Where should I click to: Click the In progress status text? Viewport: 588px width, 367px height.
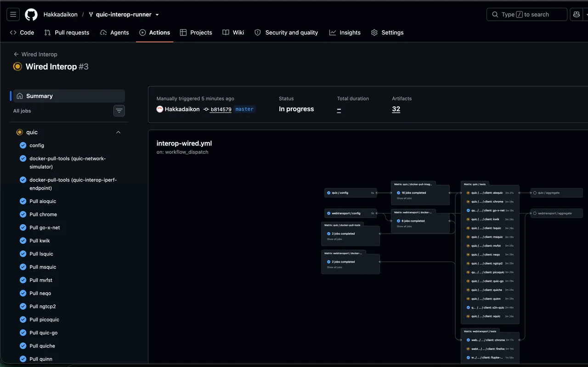[x=296, y=109]
